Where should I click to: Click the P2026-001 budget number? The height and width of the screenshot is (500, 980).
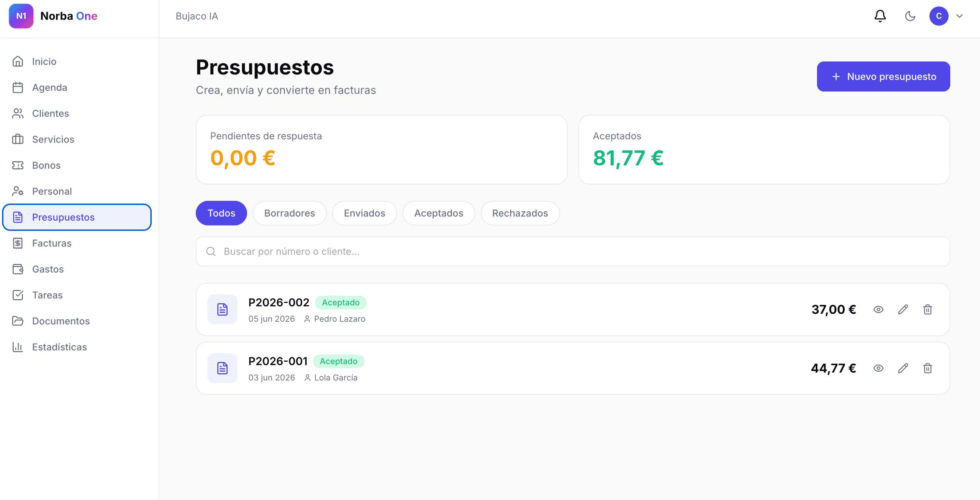point(278,361)
